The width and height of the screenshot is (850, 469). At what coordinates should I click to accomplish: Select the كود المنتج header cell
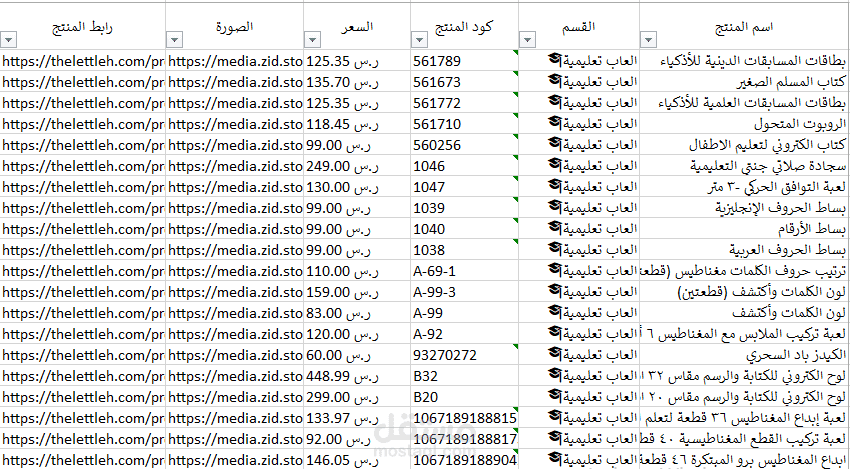(465, 27)
